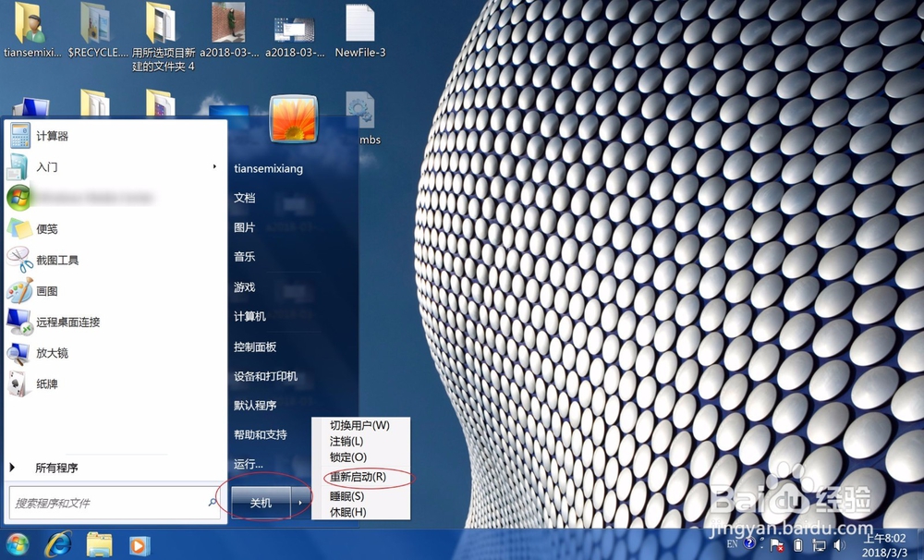The height and width of the screenshot is (560, 924).
Task: Click the volume speaker tray icon
Action: click(839, 545)
